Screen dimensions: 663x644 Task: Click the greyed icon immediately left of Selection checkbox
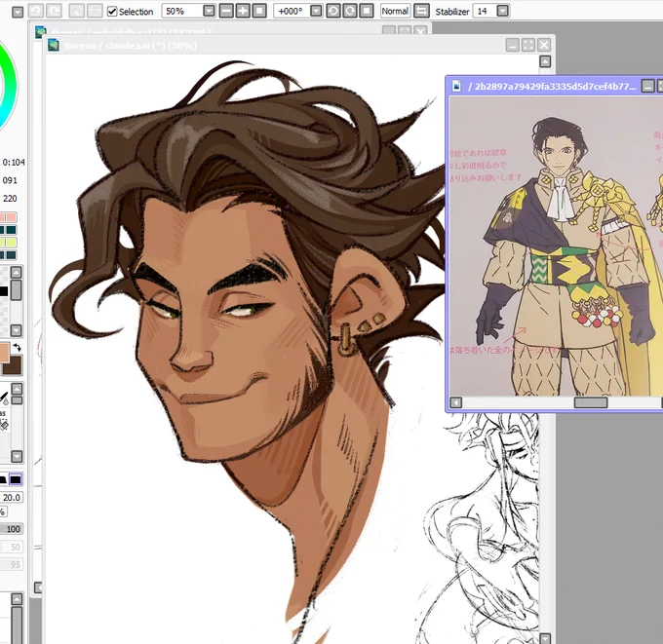(x=95, y=11)
